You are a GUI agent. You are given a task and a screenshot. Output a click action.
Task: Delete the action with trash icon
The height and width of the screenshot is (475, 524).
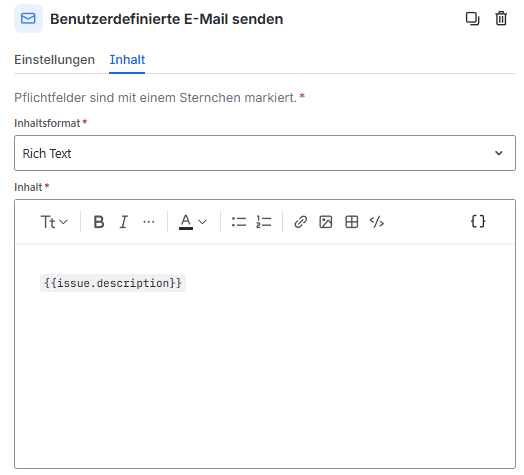pos(501,19)
